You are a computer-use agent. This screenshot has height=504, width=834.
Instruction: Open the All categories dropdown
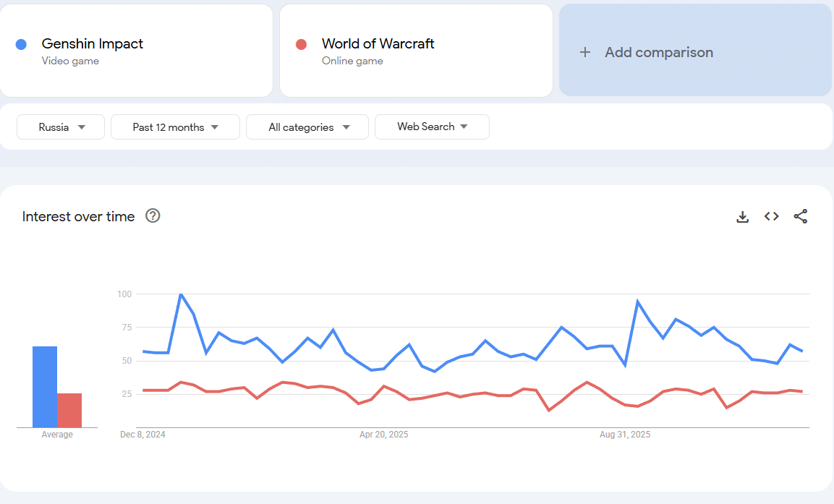pos(307,127)
